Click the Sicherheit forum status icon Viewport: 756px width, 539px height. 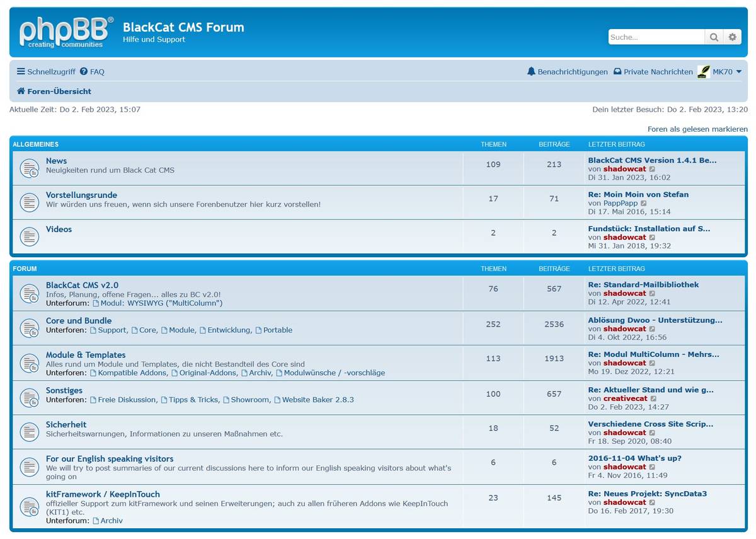[30, 432]
